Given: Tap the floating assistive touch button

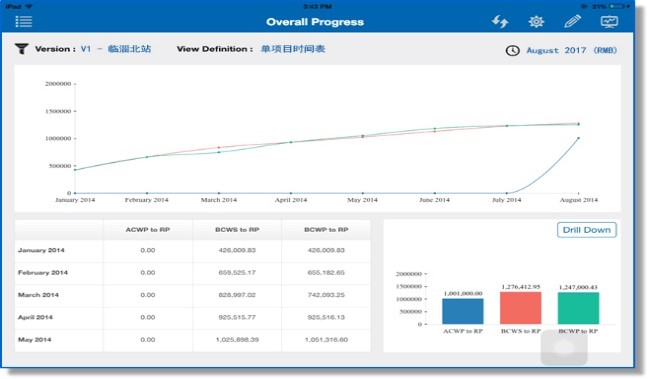Looking at the screenshot, I should pos(564,348).
